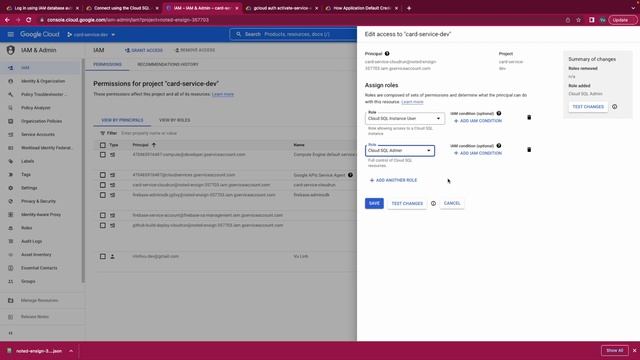Delete the Cloud SQL Instance User role
Viewport: 640px width, 360px height.
pyautogui.click(x=529, y=118)
